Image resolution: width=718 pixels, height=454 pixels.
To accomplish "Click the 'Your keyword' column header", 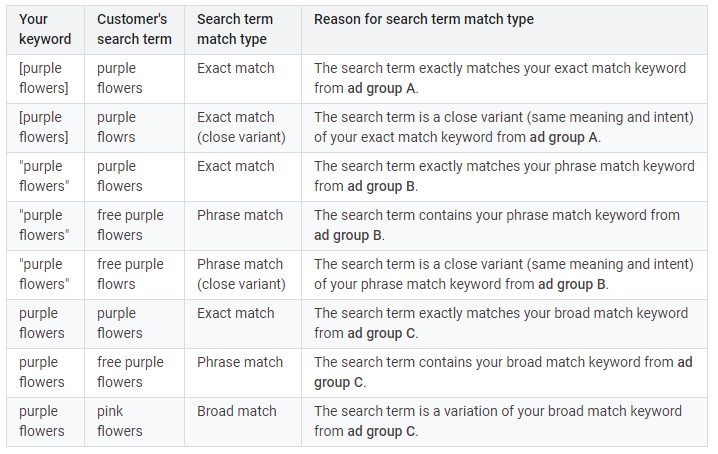I will (x=45, y=29).
